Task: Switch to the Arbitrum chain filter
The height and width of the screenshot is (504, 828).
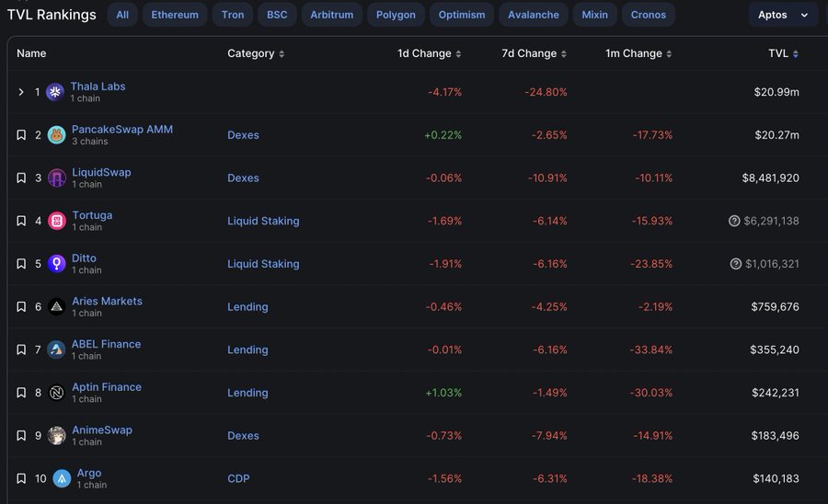Action: 331,15
